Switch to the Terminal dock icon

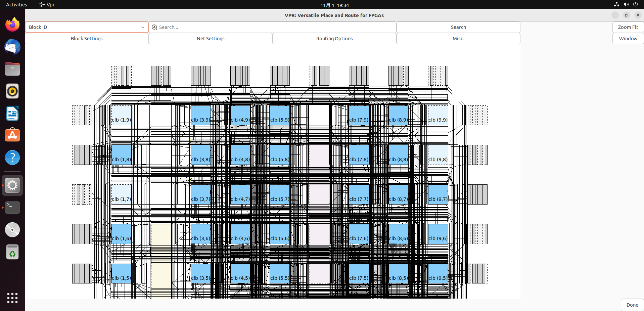click(12, 208)
